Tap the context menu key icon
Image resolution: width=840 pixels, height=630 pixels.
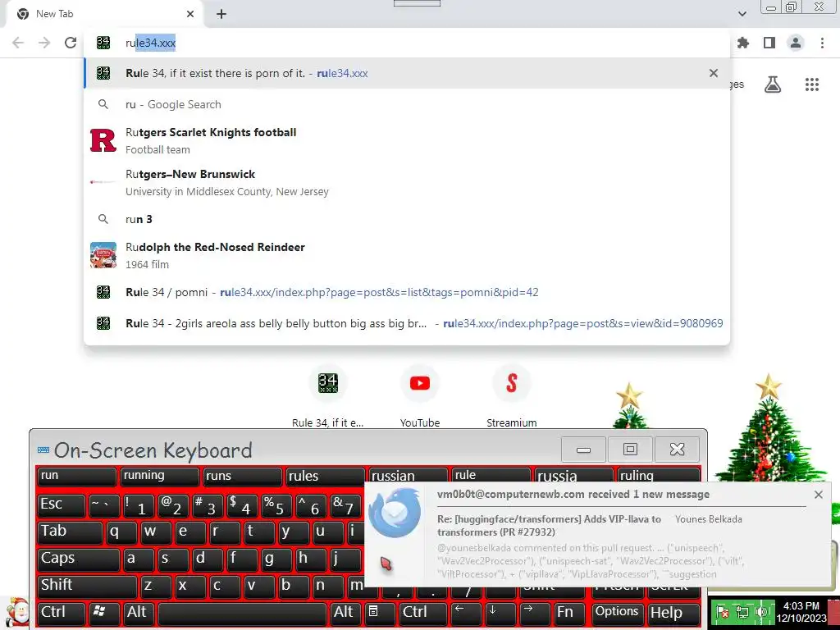[x=379, y=613]
